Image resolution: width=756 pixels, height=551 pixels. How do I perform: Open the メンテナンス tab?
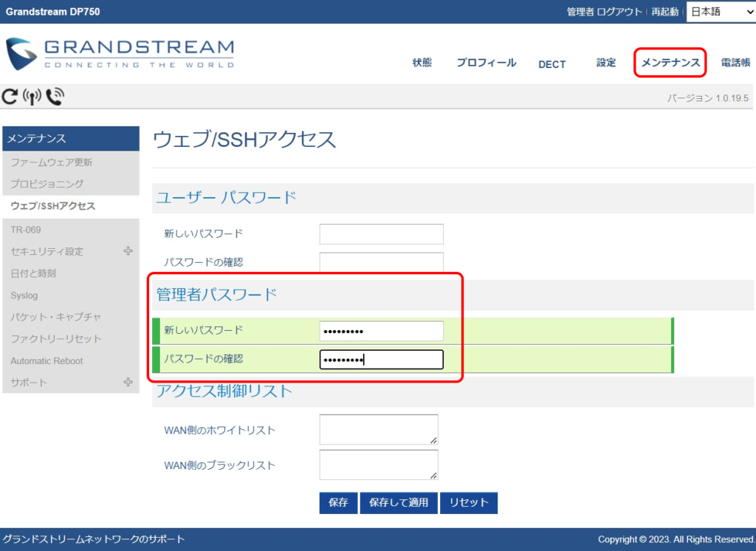[670, 63]
